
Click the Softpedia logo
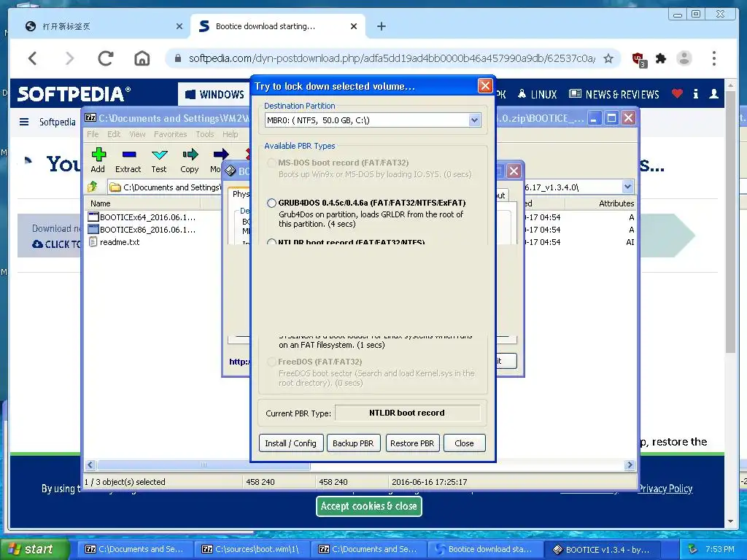(x=74, y=94)
